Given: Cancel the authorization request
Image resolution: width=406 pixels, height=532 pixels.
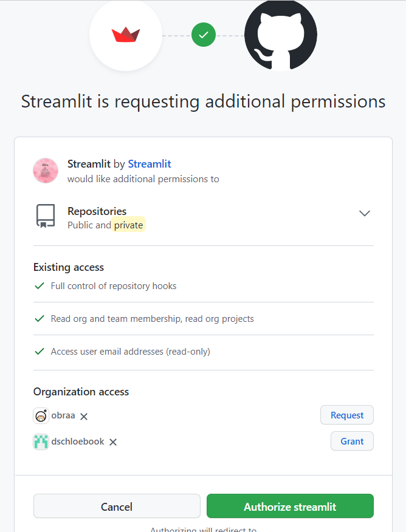Looking at the screenshot, I should click(x=117, y=506).
